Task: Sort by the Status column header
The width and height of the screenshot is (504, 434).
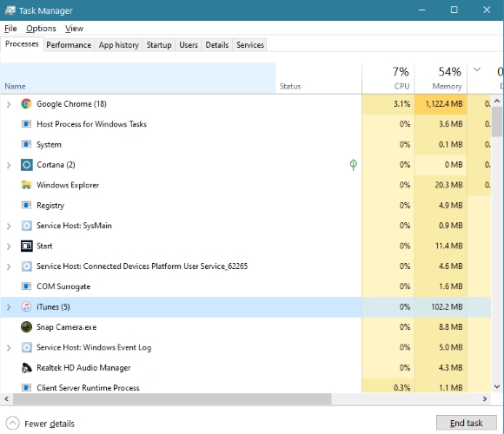Action: click(319, 78)
